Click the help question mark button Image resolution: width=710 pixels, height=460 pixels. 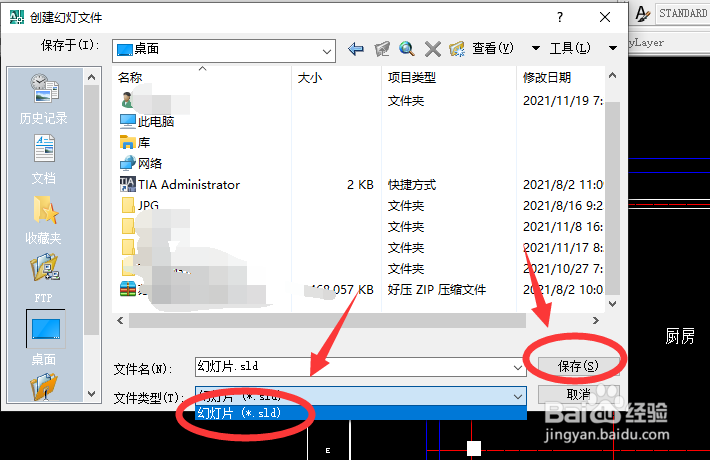[x=560, y=17]
